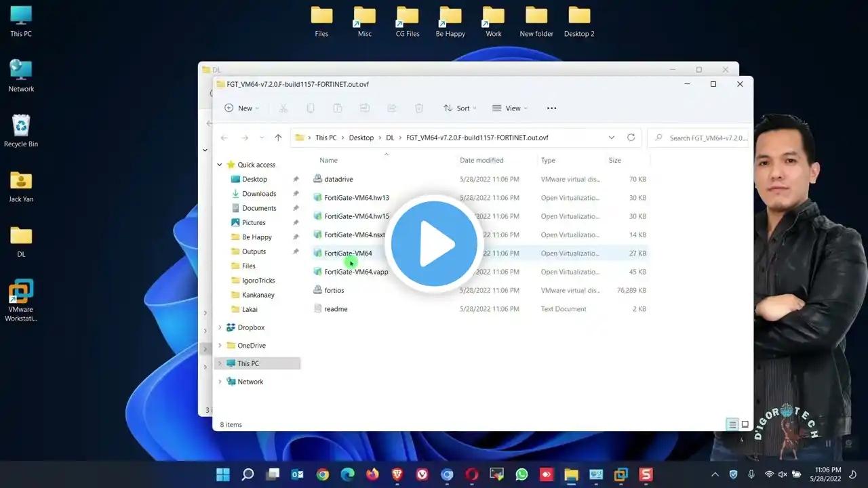
Task: Click the Up arrow navigation button
Action: pyautogui.click(x=278, y=138)
